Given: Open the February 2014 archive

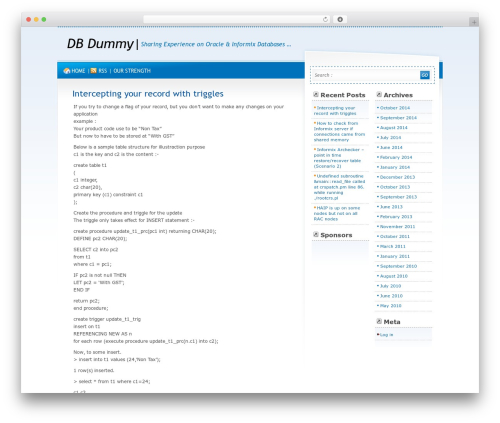Looking at the screenshot, I should (x=396, y=157).
